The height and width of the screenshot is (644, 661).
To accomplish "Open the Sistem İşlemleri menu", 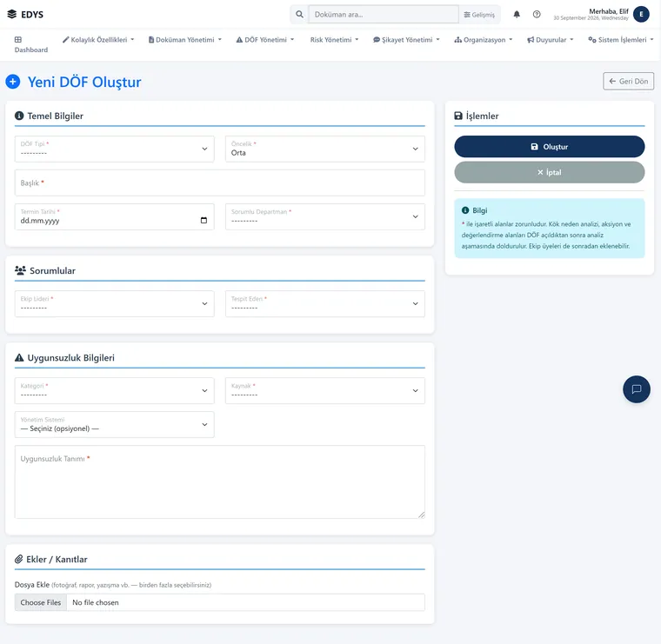I will click(620, 40).
